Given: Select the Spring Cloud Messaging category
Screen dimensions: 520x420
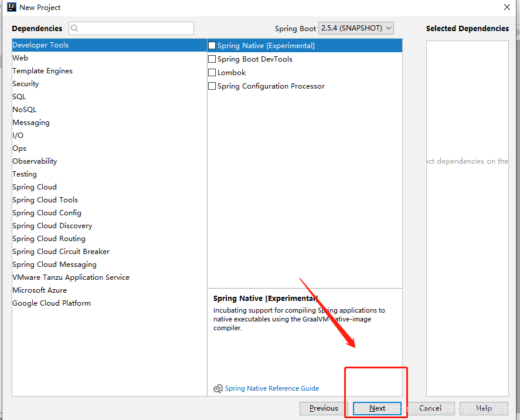Looking at the screenshot, I should pos(110,265).
